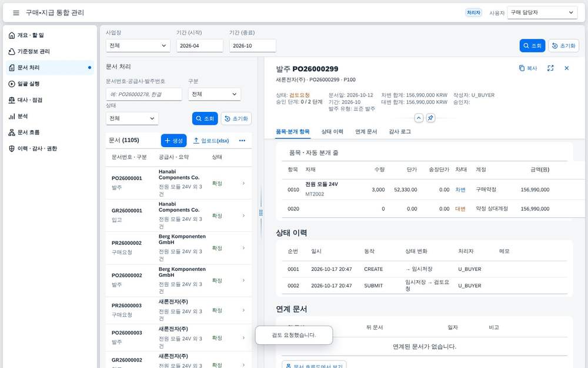Open 대사 · 점검 sidebar item
The width and height of the screenshot is (588, 368).
(50, 100)
